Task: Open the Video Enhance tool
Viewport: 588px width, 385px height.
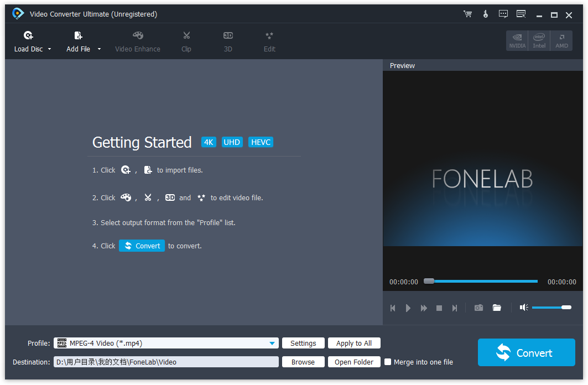Action: [x=138, y=41]
